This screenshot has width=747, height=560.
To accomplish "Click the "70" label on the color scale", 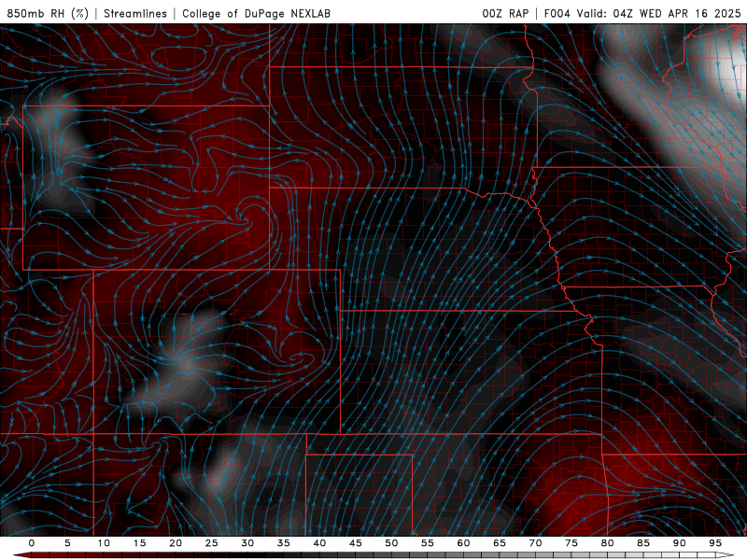I will click(x=535, y=543).
